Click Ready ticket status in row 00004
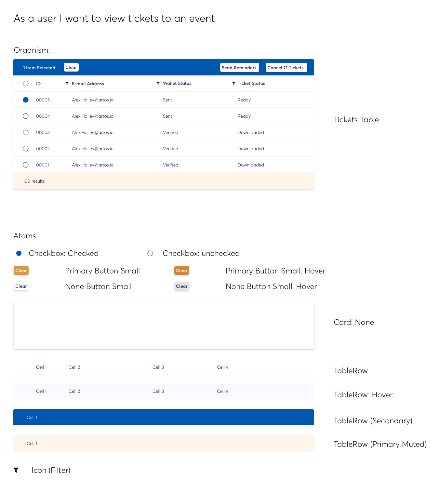Image resolution: width=439 pixels, height=504 pixels. click(244, 116)
